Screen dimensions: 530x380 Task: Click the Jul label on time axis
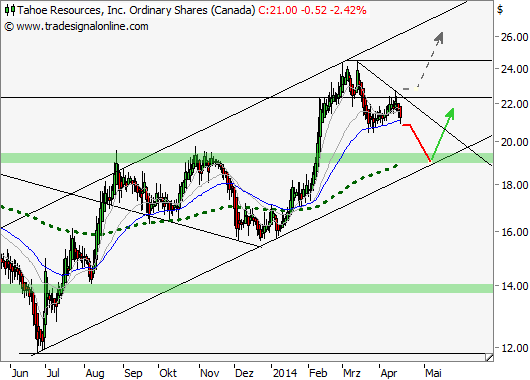coord(53,373)
